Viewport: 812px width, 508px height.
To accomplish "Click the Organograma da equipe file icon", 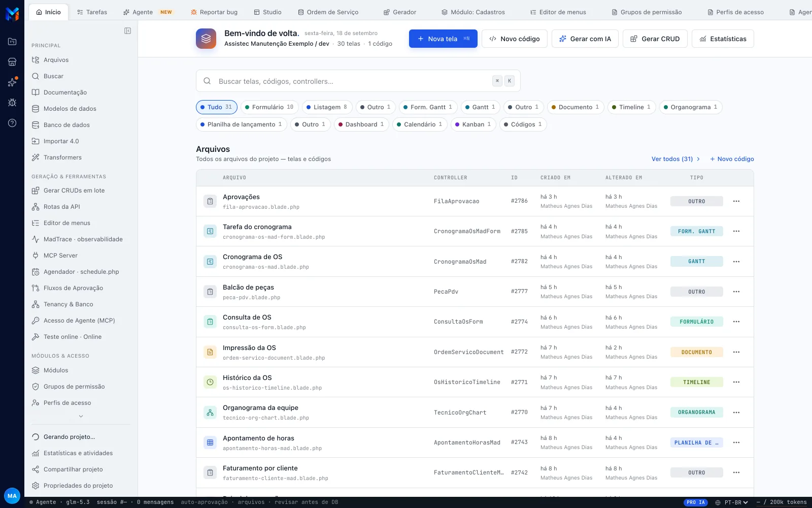I will click(210, 412).
